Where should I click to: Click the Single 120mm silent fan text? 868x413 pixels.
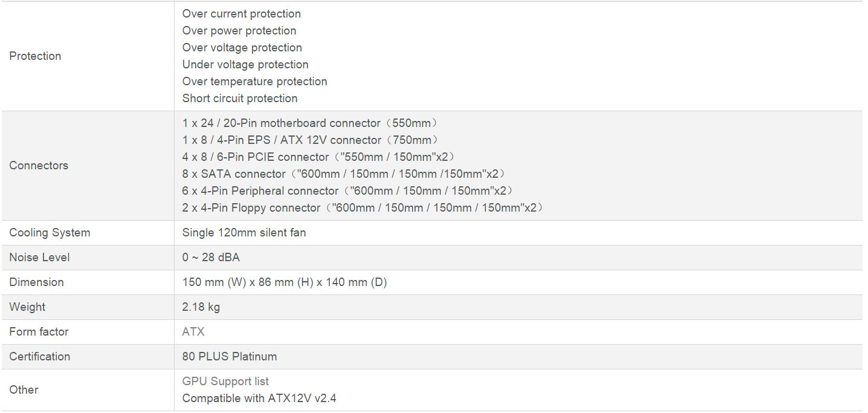pos(244,233)
